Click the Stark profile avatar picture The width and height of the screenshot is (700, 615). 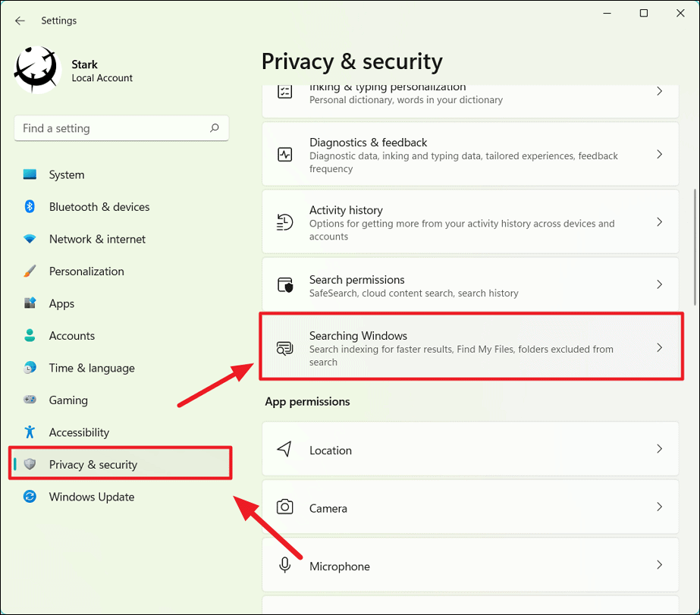(x=37, y=70)
